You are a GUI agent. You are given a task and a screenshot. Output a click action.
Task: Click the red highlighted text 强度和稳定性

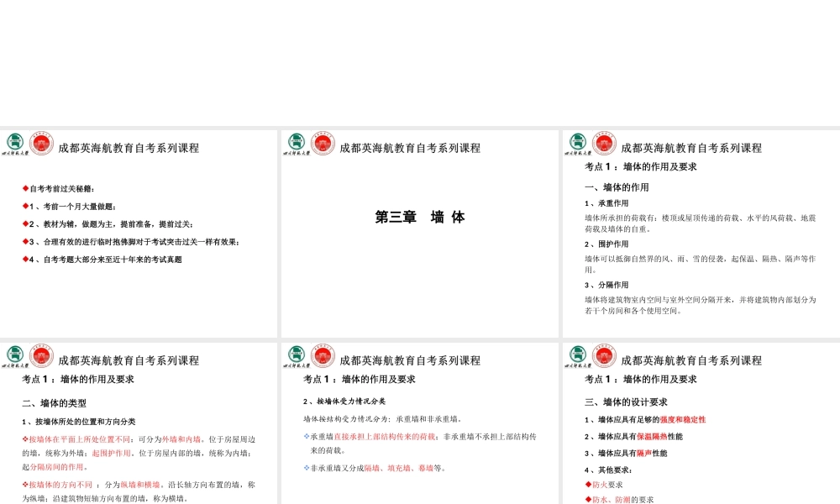(x=684, y=419)
